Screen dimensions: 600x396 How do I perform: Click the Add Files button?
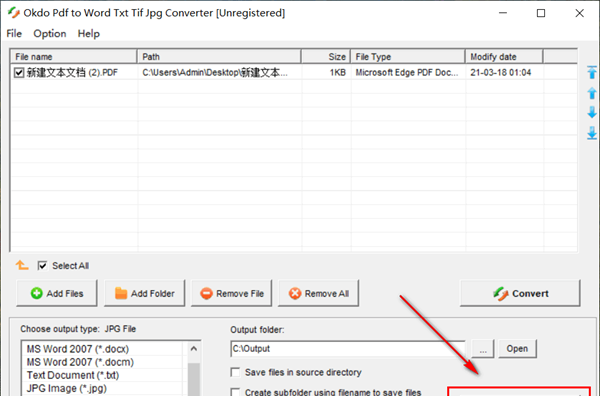(57, 293)
